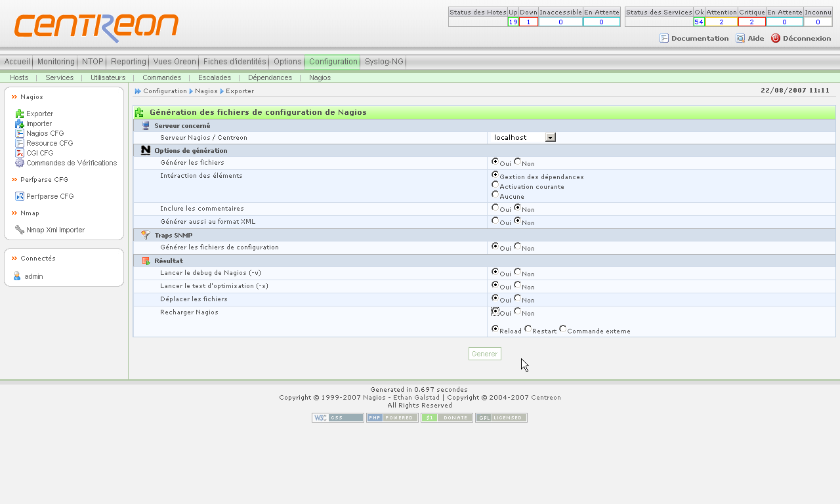Screen dimensions: 840x504
Task: Click the Ok services count 54
Action: (699, 22)
